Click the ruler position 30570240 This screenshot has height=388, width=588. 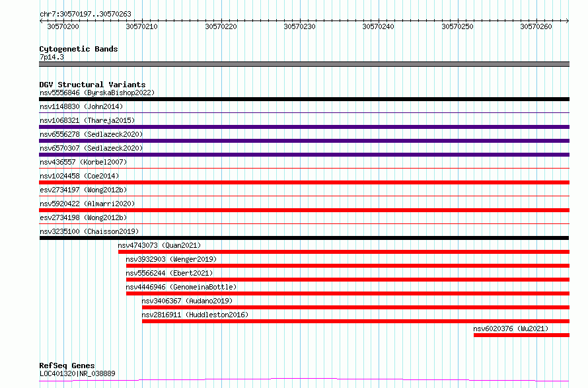coord(379,26)
